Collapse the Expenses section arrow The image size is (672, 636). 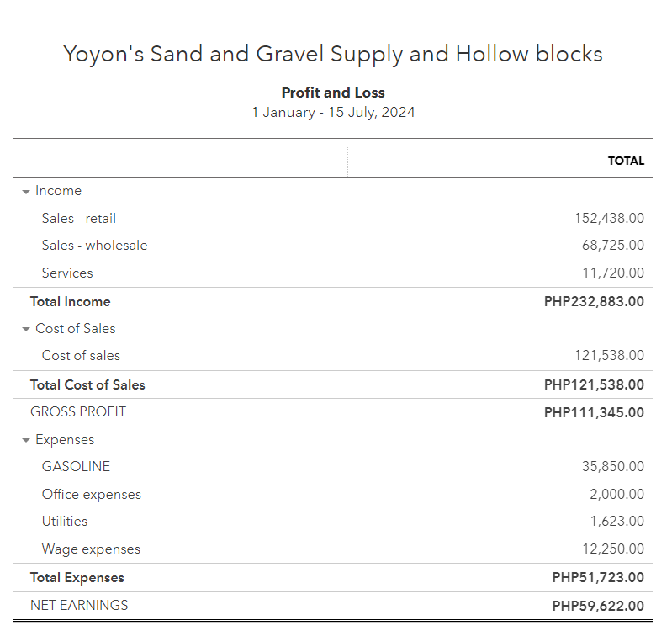click(x=26, y=440)
